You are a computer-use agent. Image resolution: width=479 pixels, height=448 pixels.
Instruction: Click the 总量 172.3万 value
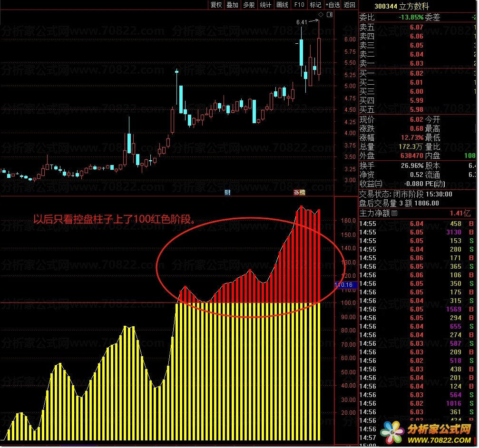pos(411,147)
